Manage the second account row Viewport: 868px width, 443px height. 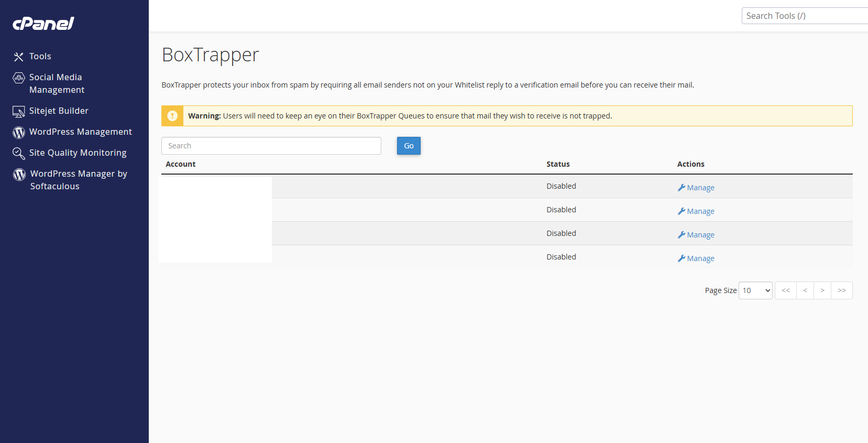click(x=696, y=211)
